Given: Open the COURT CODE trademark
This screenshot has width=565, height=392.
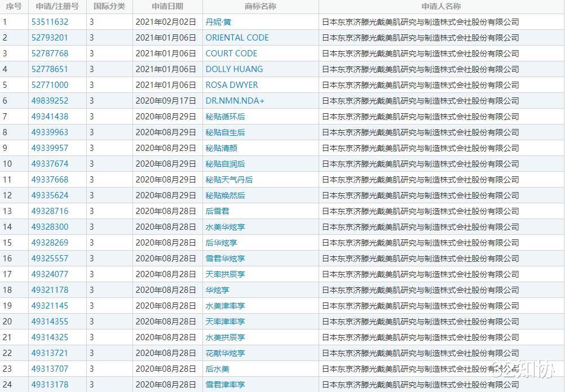Looking at the screenshot, I should [231, 54].
